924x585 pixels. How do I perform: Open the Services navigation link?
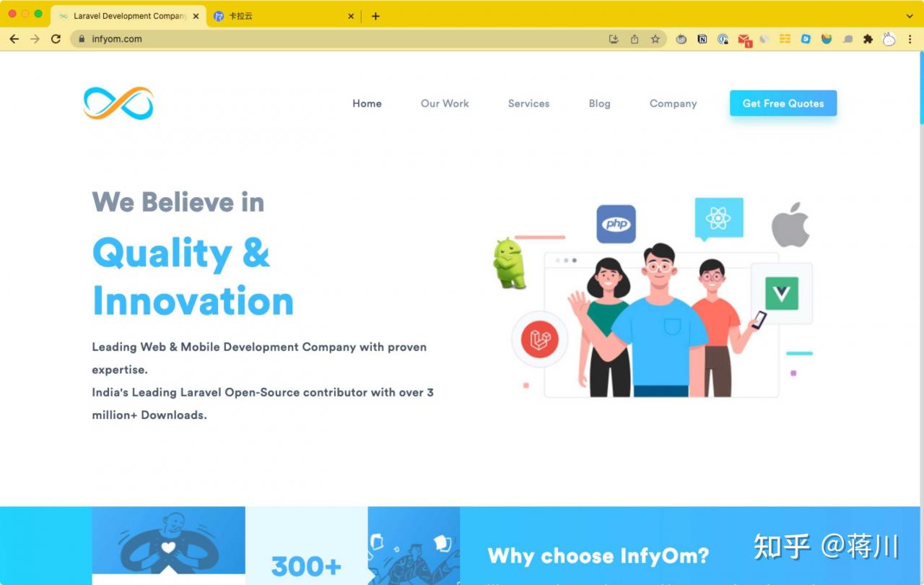528,103
